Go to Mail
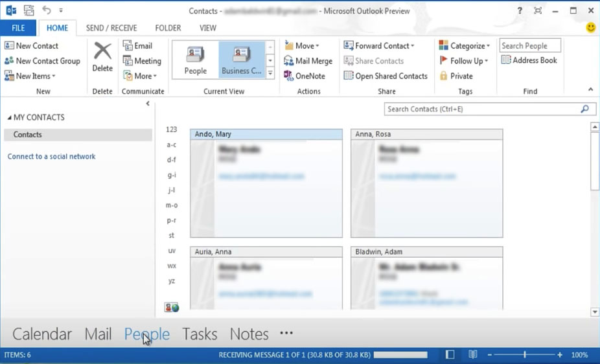 pyautogui.click(x=98, y=334)
